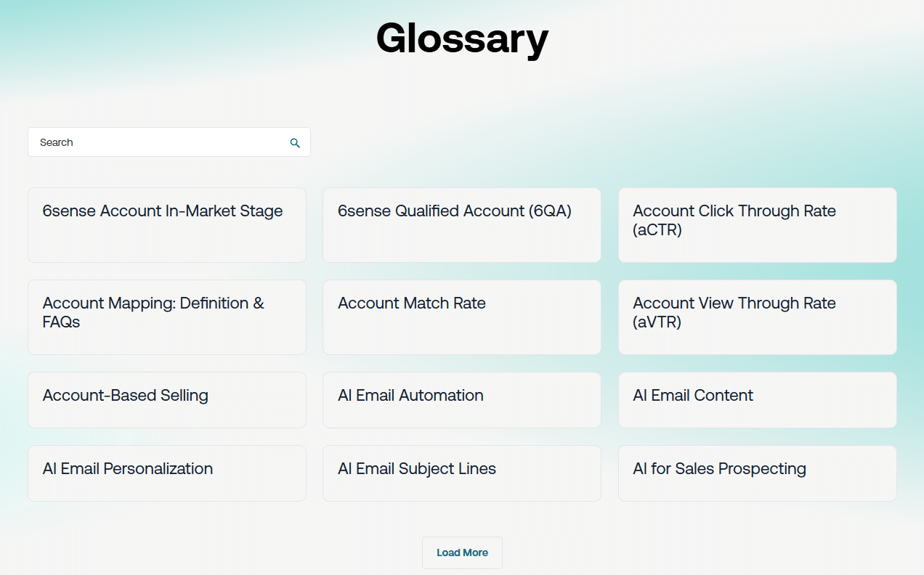Screen dimensions: 924x575
Task: Select the AI Email Content card
Action: 757,400
